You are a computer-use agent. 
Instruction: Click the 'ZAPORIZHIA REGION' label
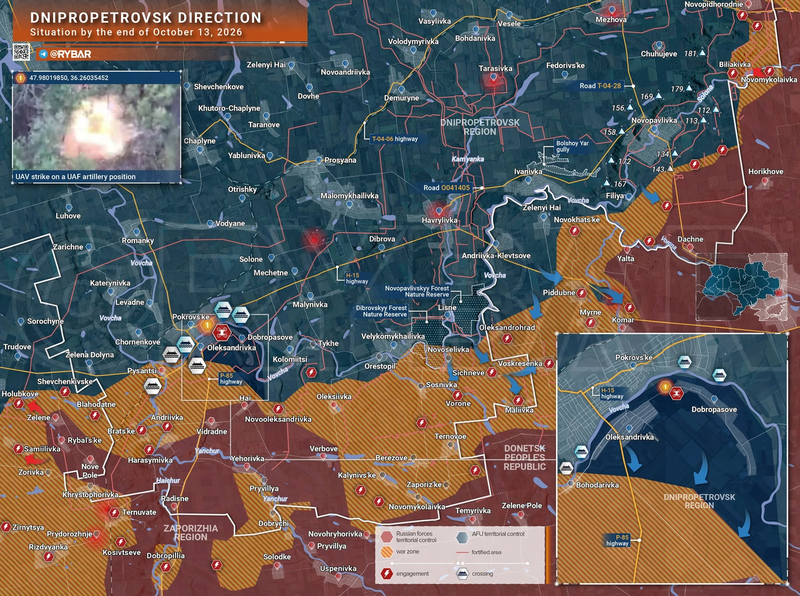tap(190, 533)
